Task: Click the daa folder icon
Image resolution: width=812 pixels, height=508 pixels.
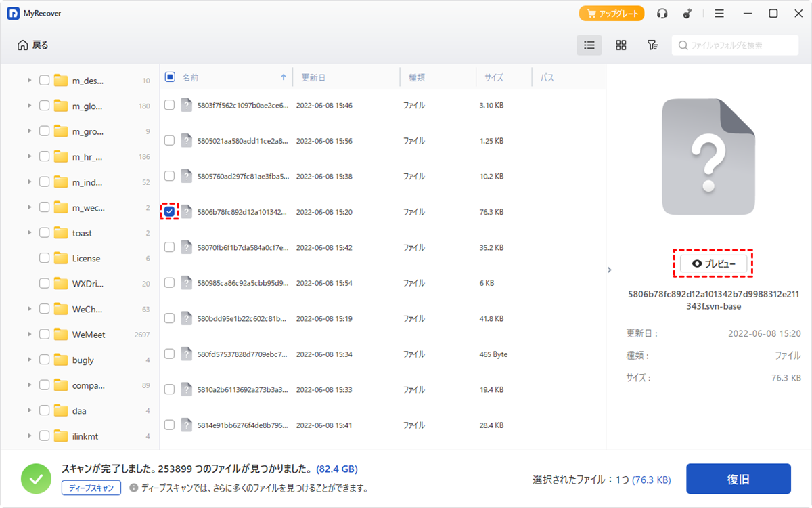Action: [61, 411]
